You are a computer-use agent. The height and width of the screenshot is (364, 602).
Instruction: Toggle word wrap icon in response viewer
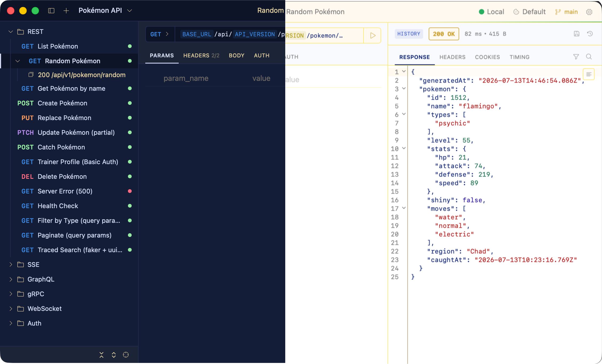coord(589,74)
